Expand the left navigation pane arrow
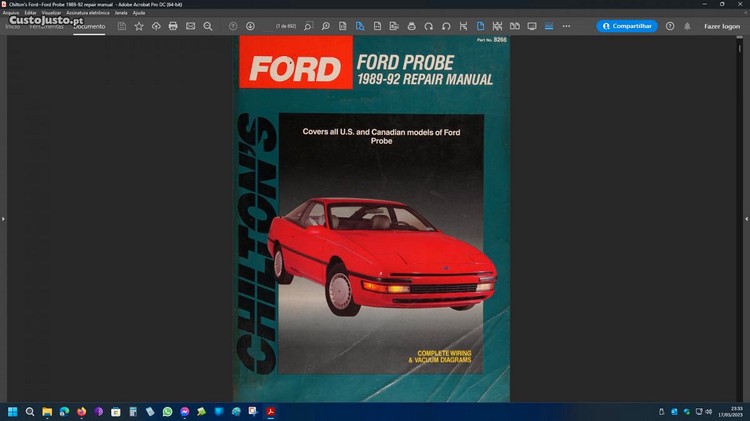 (3, 218)
